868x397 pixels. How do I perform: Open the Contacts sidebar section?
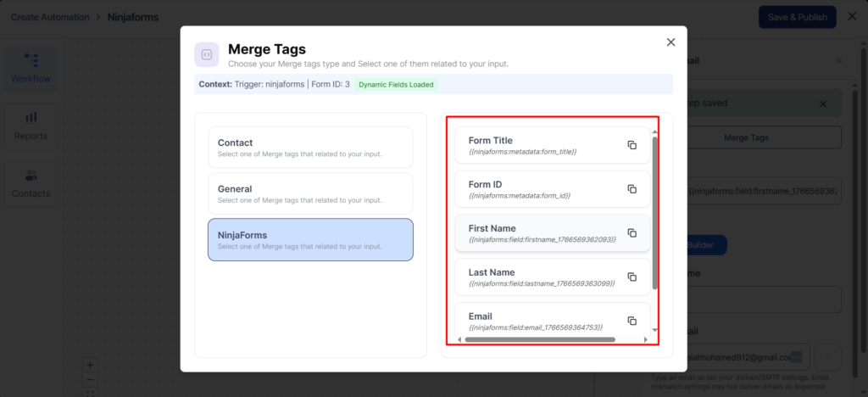pyautogui.click(x=31, y=183)
